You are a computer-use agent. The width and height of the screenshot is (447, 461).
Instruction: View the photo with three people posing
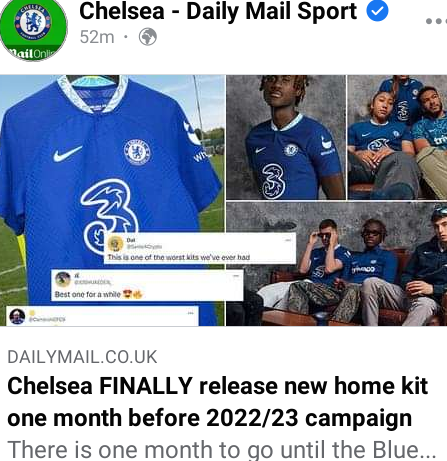[397, 137]
